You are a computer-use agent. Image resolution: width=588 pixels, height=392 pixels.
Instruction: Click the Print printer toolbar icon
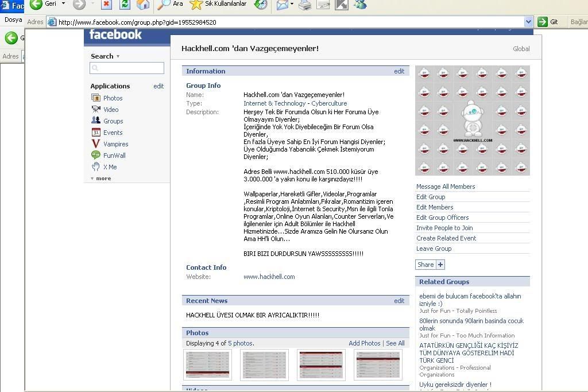click(305, 5)
